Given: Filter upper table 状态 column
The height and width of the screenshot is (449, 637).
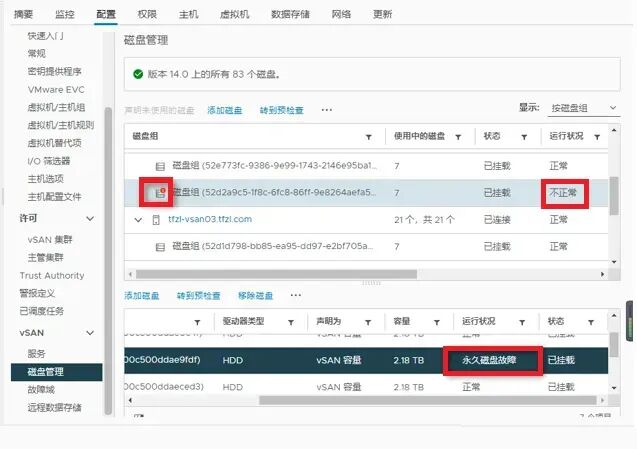Looking at the screenshot, I should point(524,137).
